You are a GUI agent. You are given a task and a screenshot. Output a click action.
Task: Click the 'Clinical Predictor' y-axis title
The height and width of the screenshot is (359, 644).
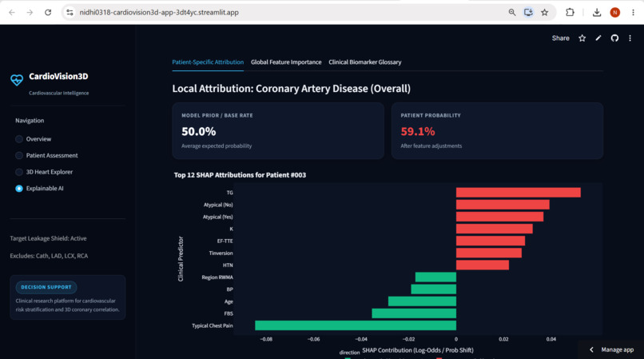(x=181, y=259)
